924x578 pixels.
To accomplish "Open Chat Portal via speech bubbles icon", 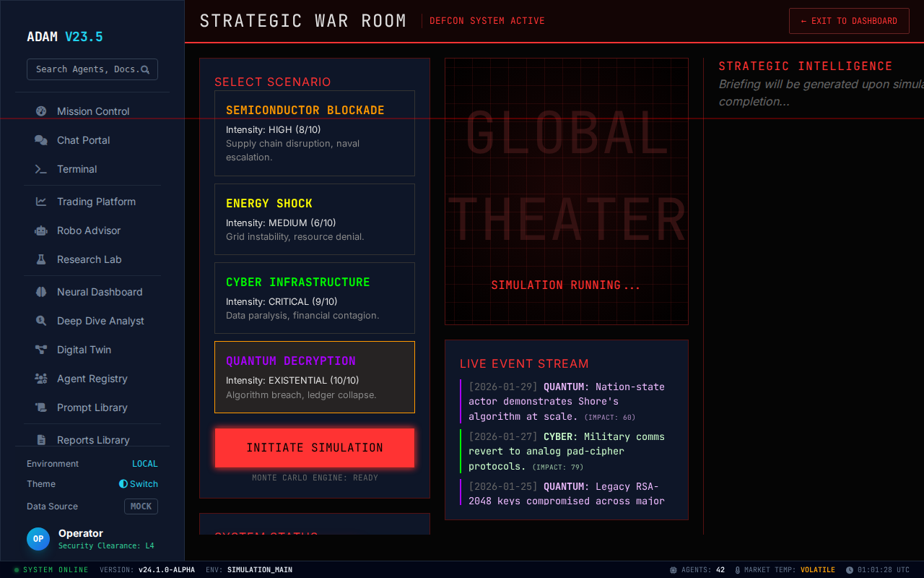I will 41,140.
